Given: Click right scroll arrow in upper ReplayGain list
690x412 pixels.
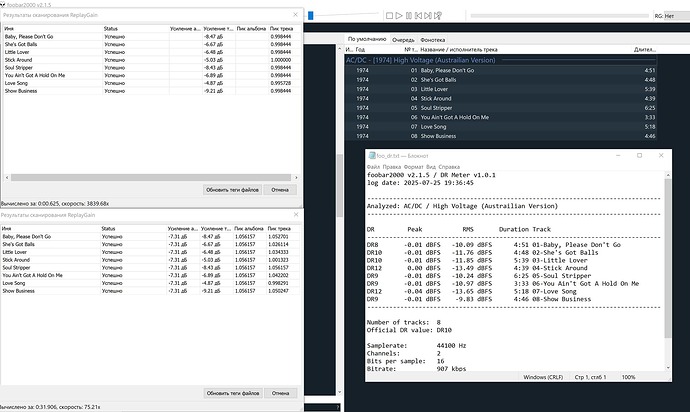Looking at the screenshot, I should [x=296, y=177].
